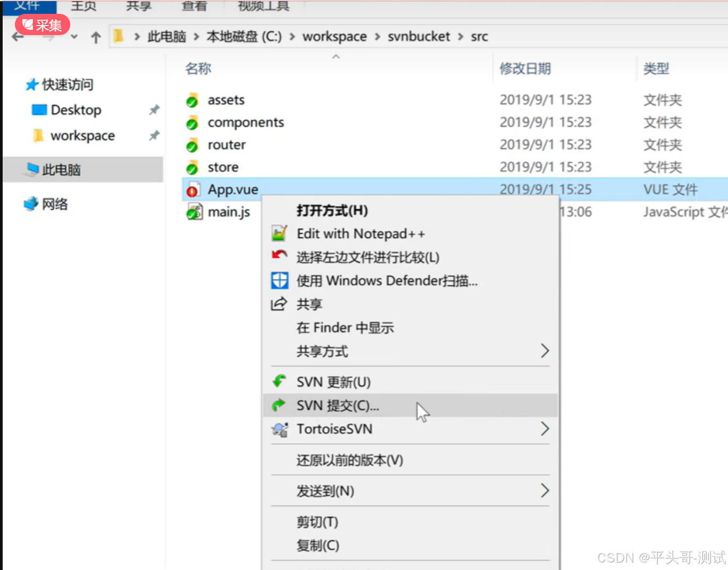The height and width of the screenshot is (570, 728).
Task: Click the share icon in context menu
Action: 279,304
